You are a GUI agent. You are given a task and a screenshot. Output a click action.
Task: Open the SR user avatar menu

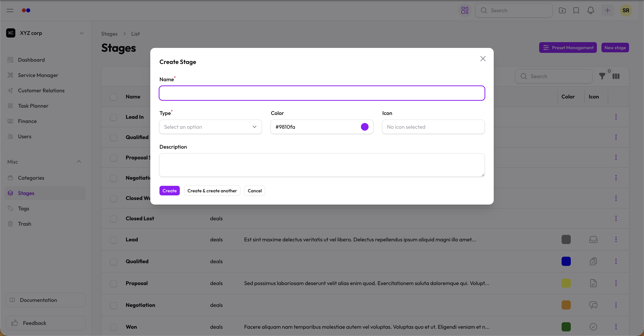pyautogui.click(x=626, y=10)
